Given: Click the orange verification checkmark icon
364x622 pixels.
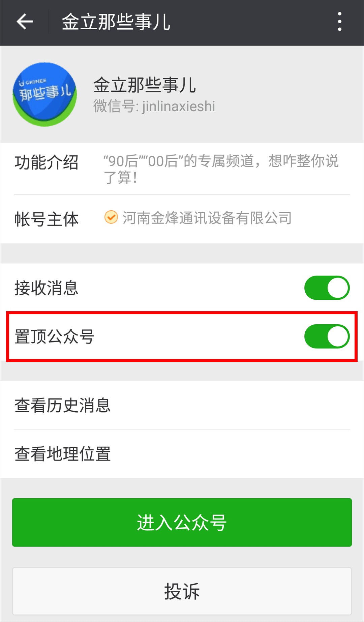Looking at the screenshot, I should [111, 217].
